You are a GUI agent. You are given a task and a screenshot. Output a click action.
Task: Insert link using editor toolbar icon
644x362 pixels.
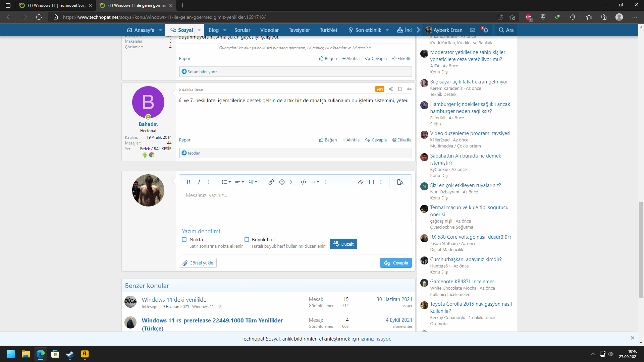click(x=271, y=182)
